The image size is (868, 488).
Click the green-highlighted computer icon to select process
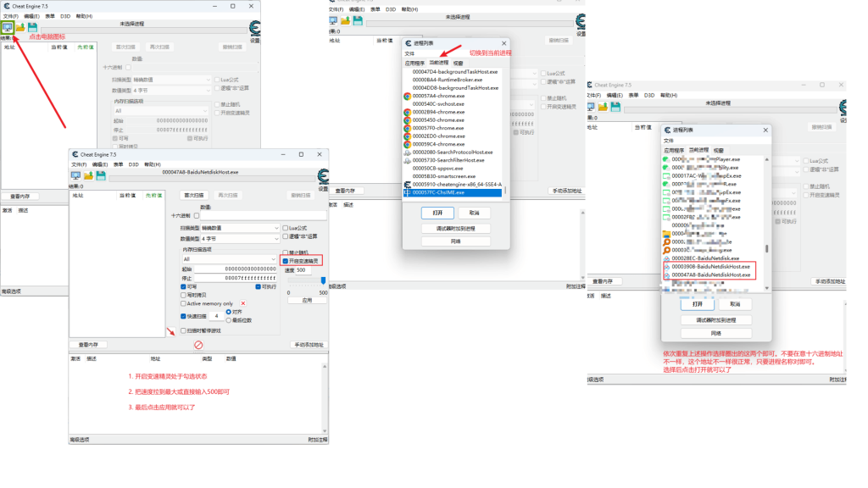click(7, 27)
